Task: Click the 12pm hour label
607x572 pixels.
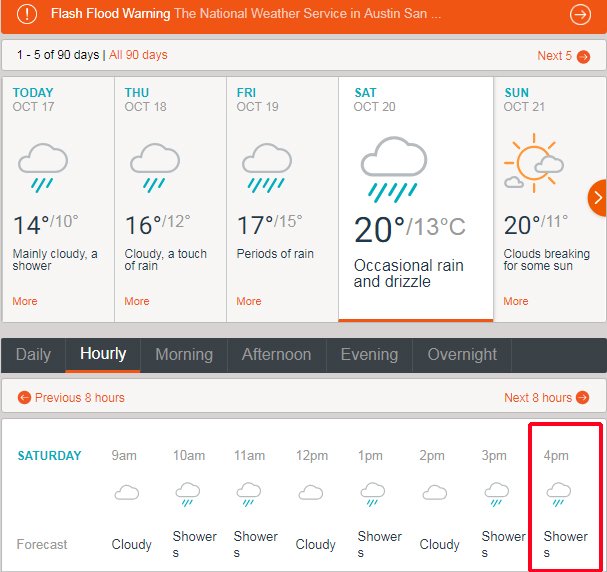Action: (312, 456)
